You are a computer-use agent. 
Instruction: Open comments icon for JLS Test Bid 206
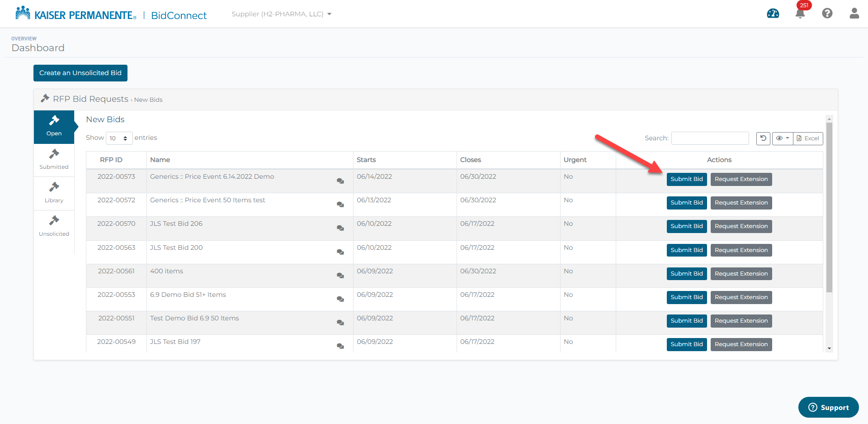340,228
